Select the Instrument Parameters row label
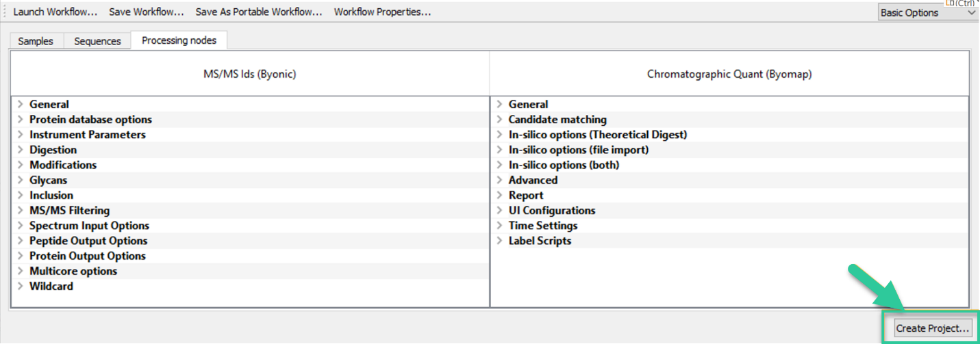 click(x=88, y=135)
